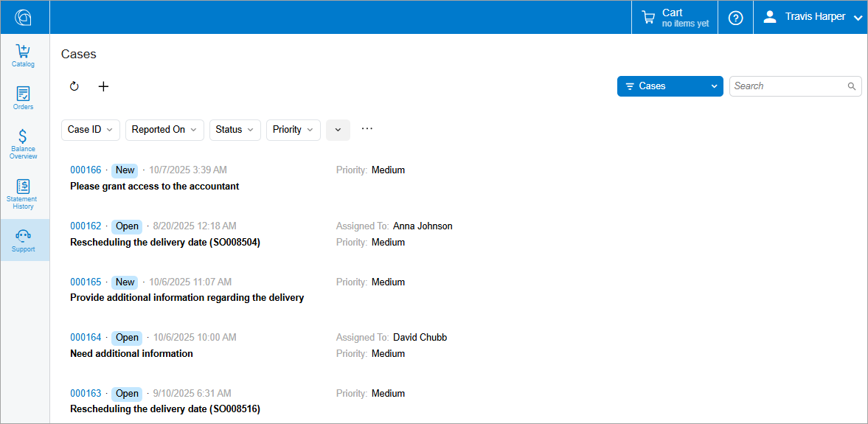This screenshot has height=424, width=868.
Task: Open the Statement History page
Action: pyautogui.click(x=24, y=194)
